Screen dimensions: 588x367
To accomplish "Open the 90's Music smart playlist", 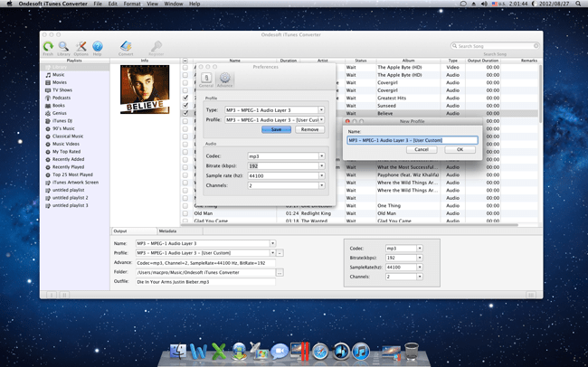I will coord(63,128).
